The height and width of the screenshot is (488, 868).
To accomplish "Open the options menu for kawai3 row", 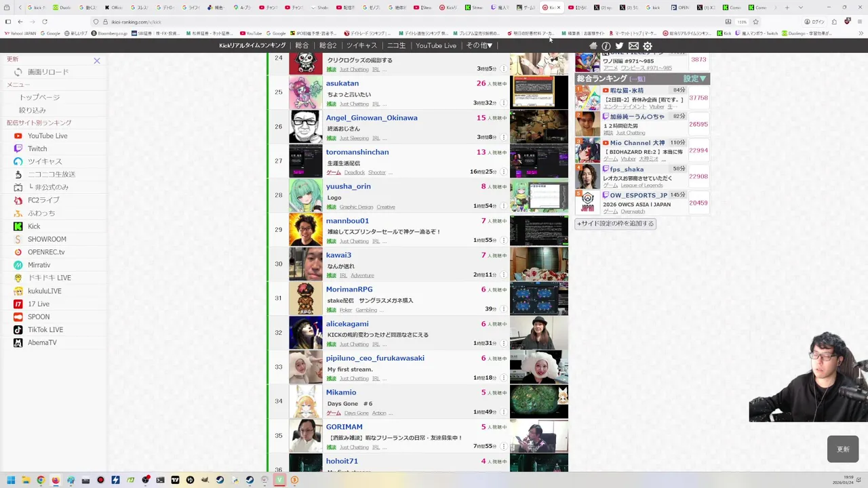I will coord(503,274).
